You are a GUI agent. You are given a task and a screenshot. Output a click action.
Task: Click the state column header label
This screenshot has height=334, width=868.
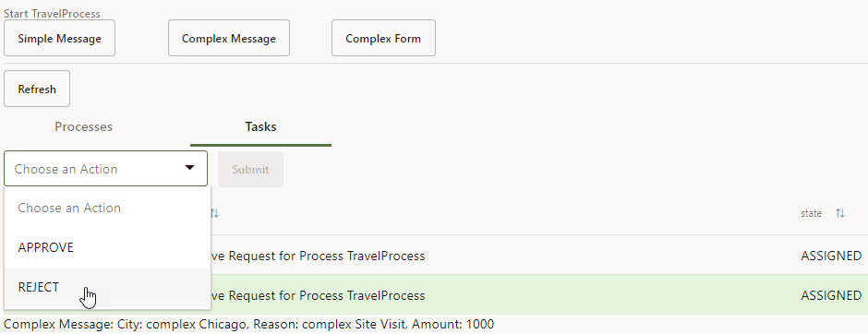[811, 213]
